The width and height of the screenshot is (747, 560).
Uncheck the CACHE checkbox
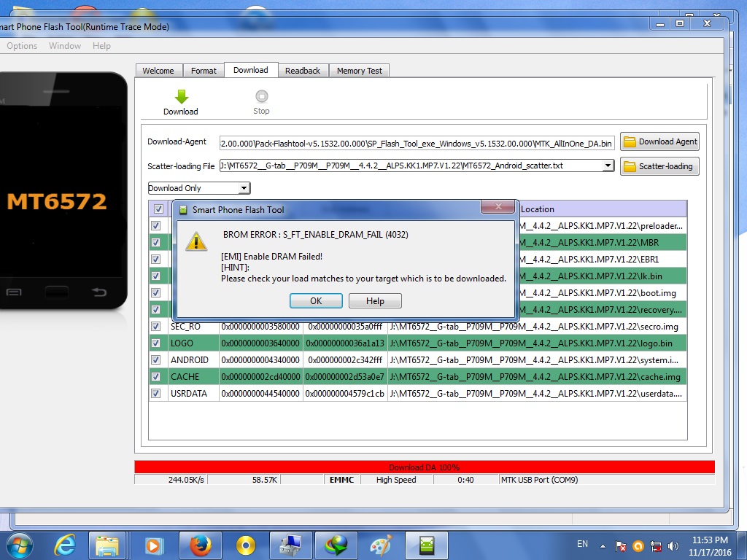pos(156,377)
